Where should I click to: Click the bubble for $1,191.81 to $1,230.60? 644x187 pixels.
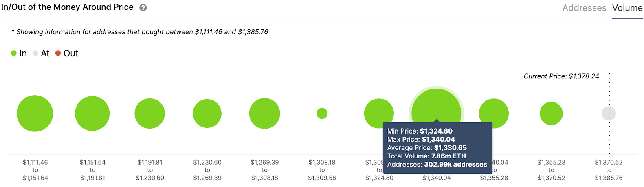[x=150, y=114]
